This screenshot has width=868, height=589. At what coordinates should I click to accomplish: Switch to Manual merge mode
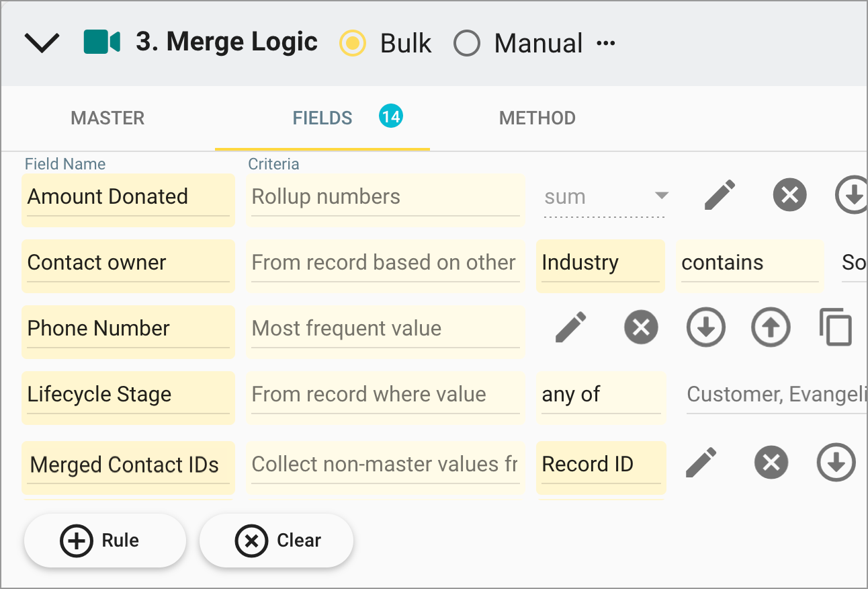tap(467, 43)
